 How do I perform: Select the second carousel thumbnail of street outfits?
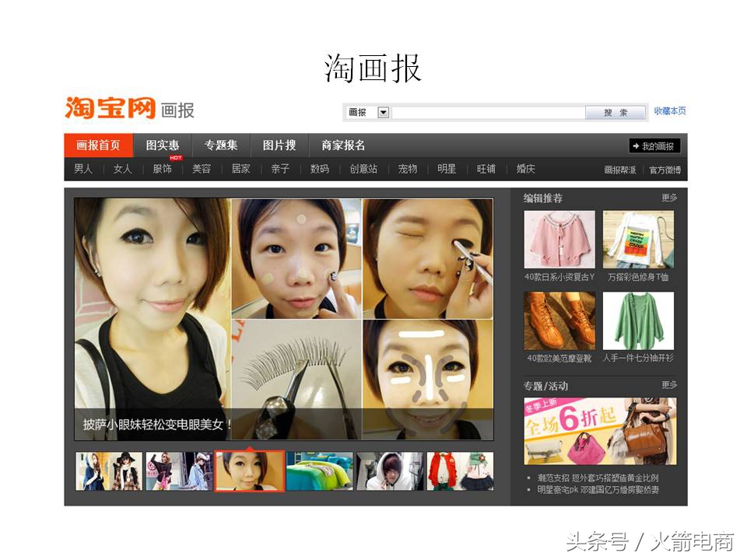[179, 471]
